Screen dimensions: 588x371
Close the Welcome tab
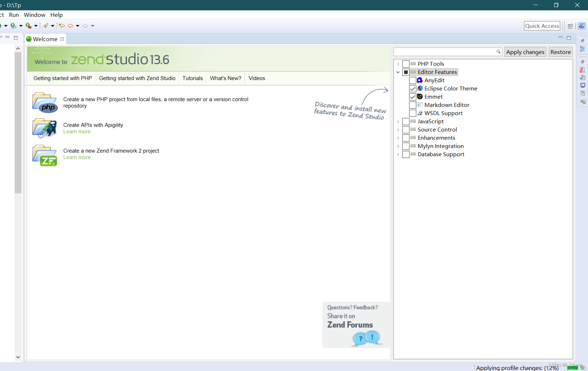pyautogui.click(x=62, y=39)
